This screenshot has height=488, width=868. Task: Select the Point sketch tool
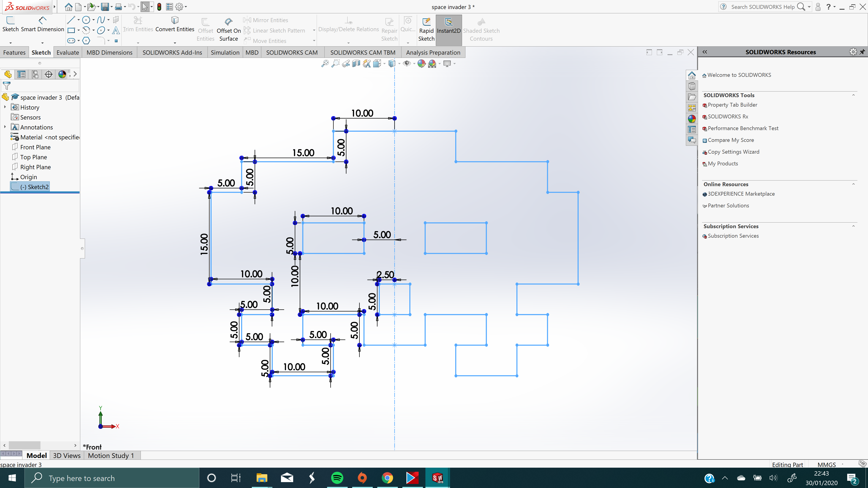[116, 41]
